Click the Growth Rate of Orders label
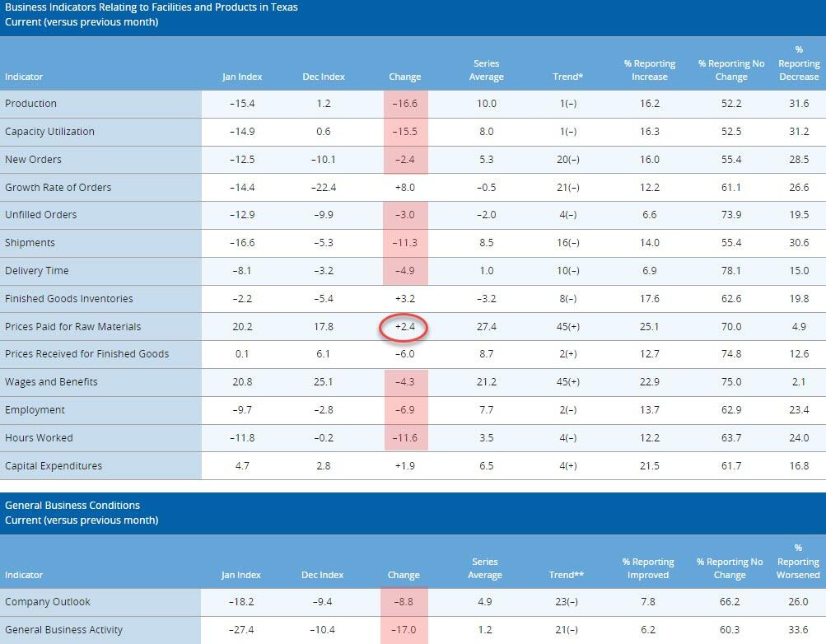The height and width of the screenshot is (644, 826). pyautogui.click(x=58, y=188)
